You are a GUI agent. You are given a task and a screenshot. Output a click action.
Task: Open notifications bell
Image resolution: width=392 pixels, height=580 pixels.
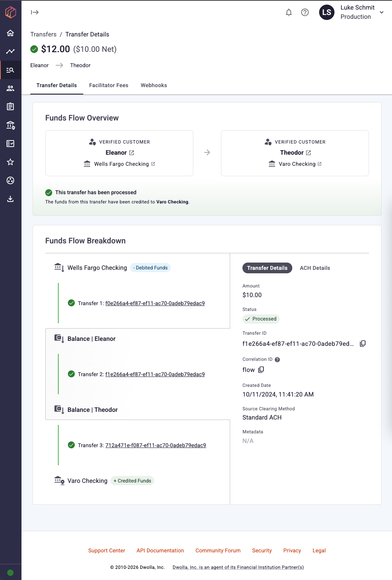(x=289, y=12)
